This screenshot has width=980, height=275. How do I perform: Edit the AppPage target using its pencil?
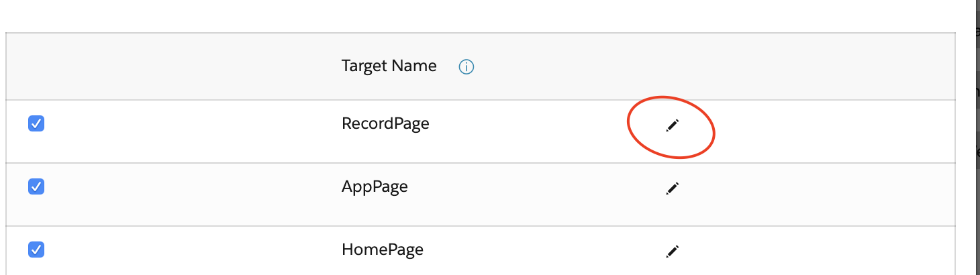[672, 188]
